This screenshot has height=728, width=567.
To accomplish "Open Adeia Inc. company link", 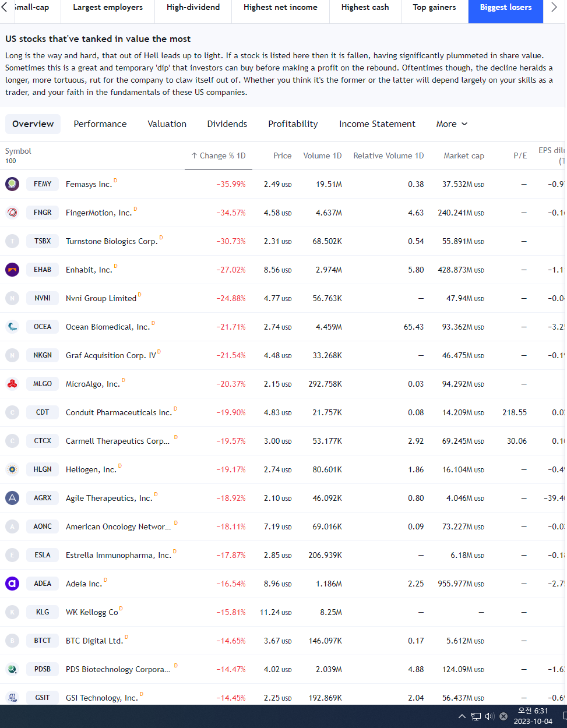I will click(84, 584).
